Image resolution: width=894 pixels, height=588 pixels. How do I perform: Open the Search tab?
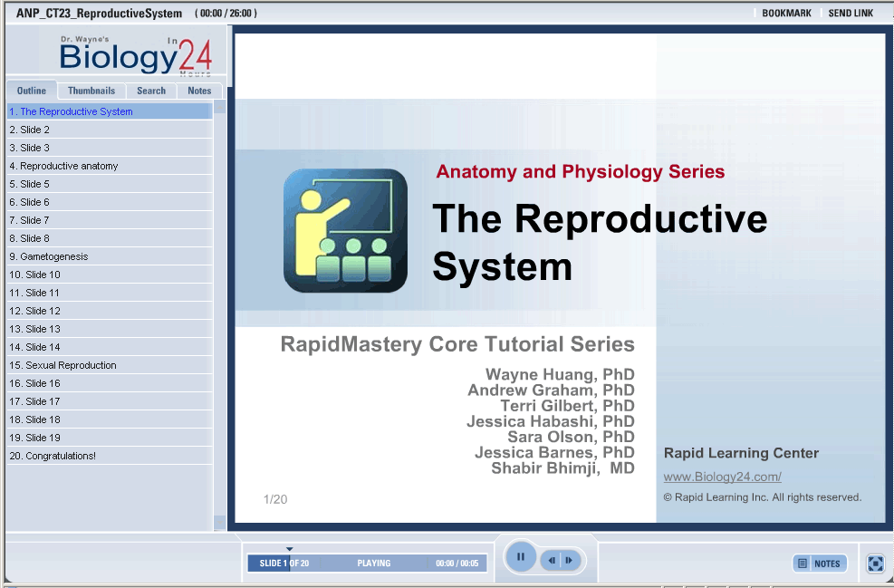click(151, 91)
